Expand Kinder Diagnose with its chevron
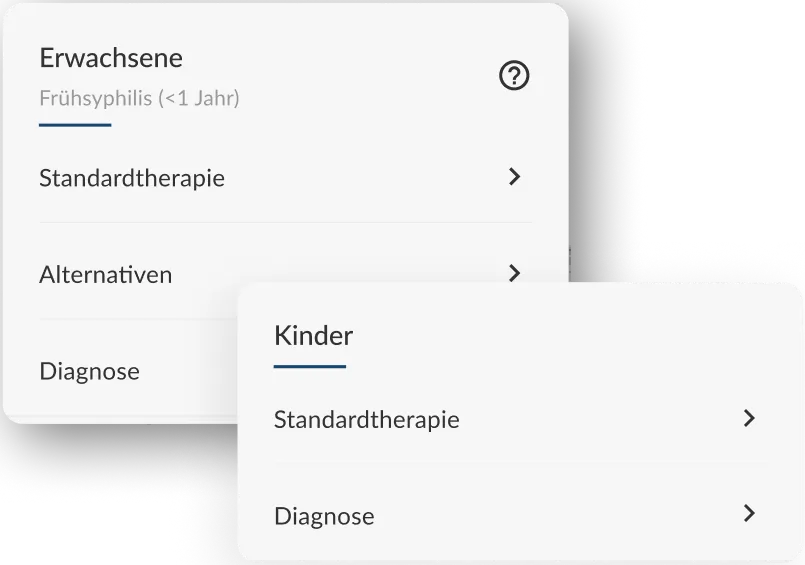 749,514
